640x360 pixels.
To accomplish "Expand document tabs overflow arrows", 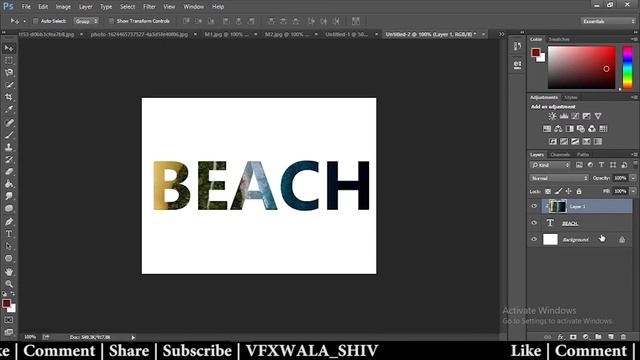I will [x=502, y=34].
